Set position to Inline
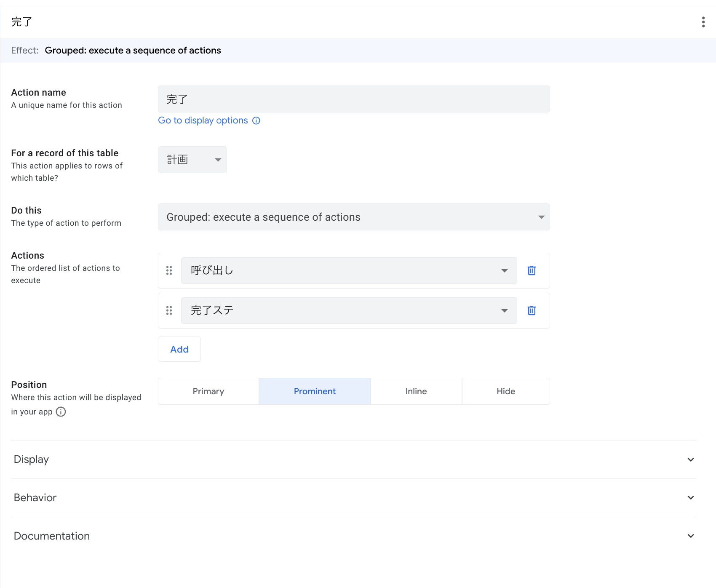716x588 pixels. click(x=416, y=391)
